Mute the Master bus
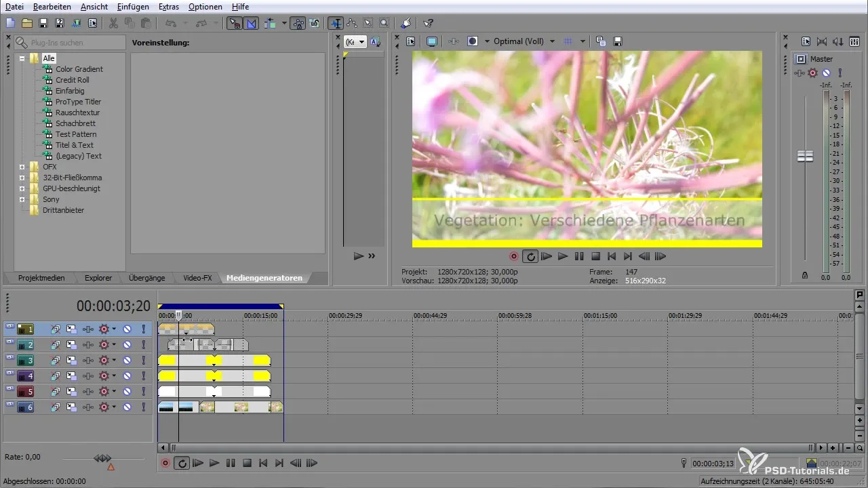Screen dimensions: 868x488 (826, 73)
